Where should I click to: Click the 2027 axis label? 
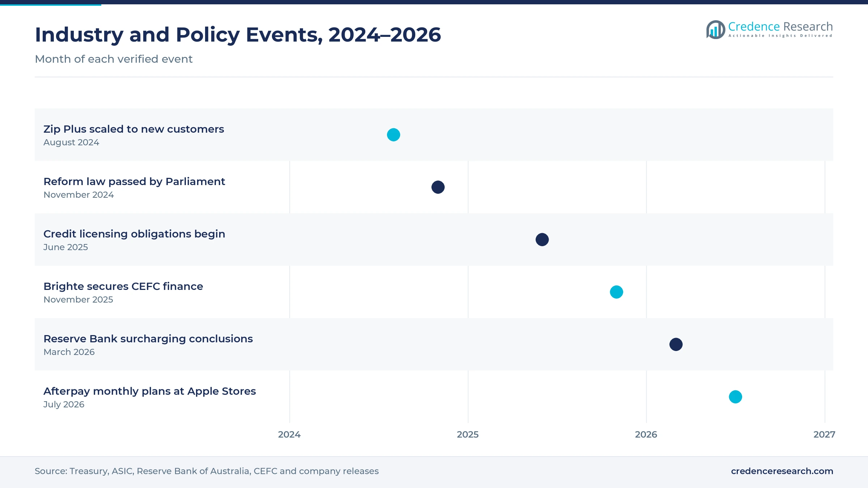click(824, 435)
